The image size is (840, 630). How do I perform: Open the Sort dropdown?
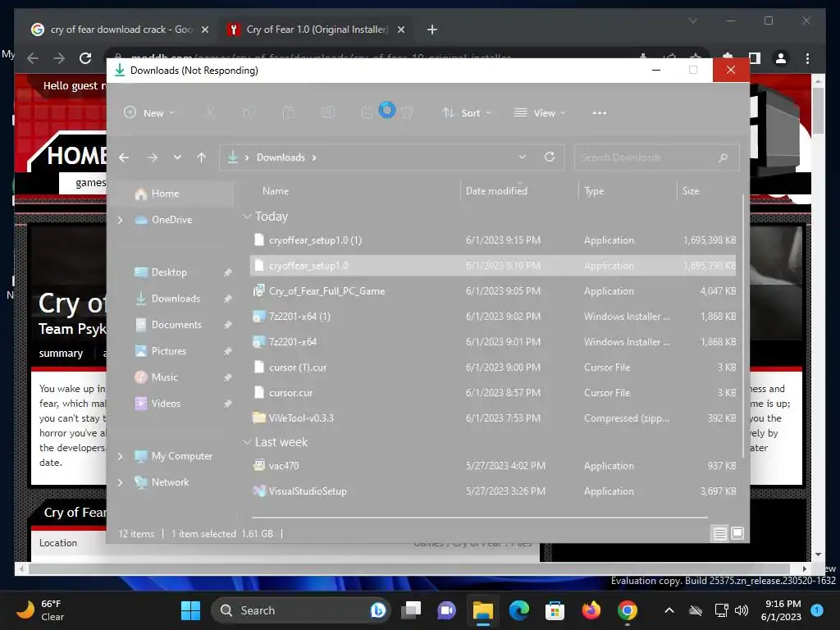click(466, 113)
